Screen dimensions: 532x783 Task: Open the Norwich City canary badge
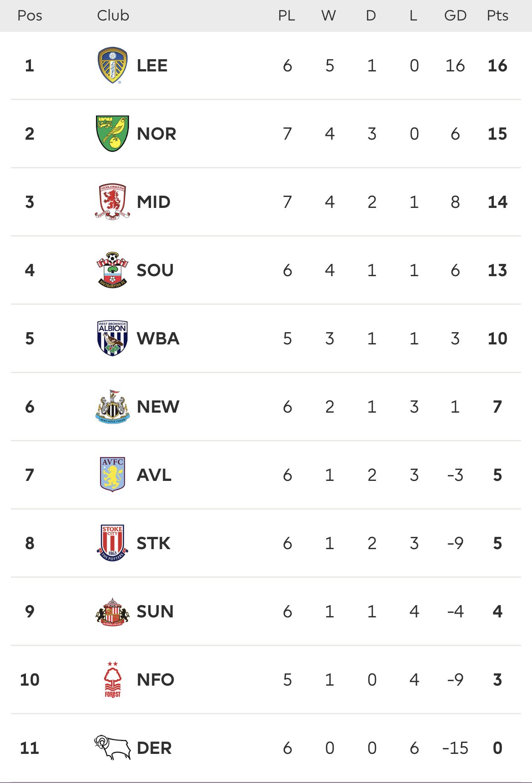tap(112, 134)
